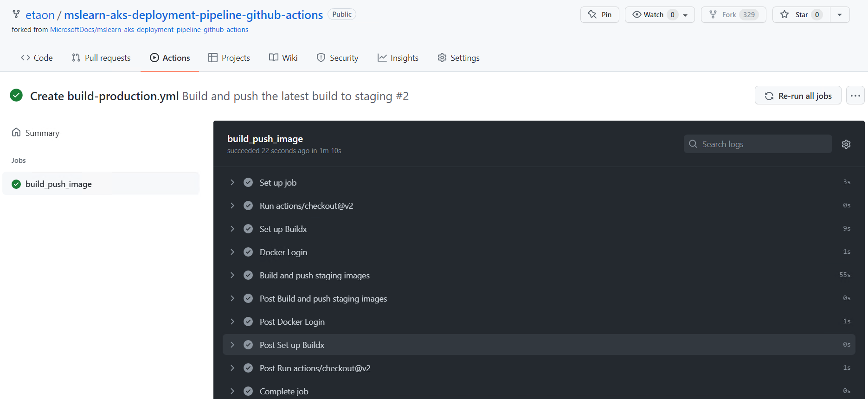Expand Post Build and push staging images
The height and width of the screenshot is (399, 868).
point(232,298)
